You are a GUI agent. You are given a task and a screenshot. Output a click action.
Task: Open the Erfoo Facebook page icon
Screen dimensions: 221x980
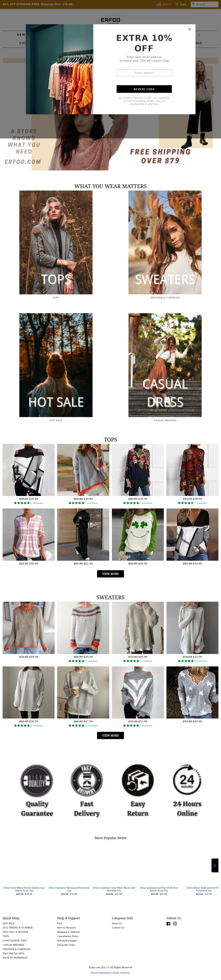pos(168,924)
